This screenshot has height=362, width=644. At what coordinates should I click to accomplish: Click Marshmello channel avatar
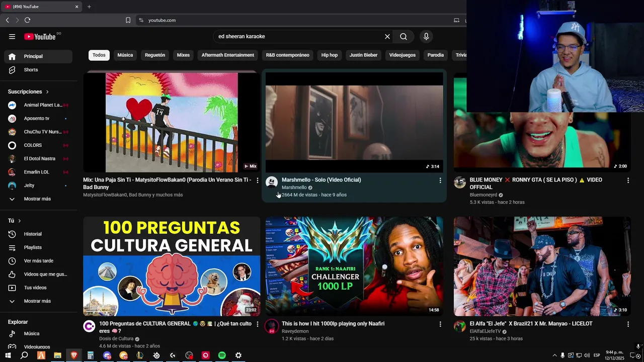pyautogui.click(x=272, y=183)
